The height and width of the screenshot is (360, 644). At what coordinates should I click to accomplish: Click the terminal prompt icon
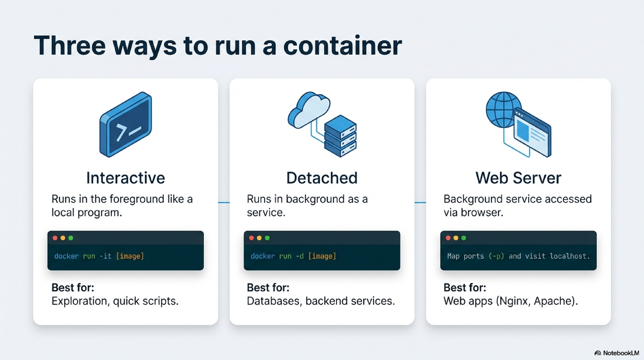(126, 124)
